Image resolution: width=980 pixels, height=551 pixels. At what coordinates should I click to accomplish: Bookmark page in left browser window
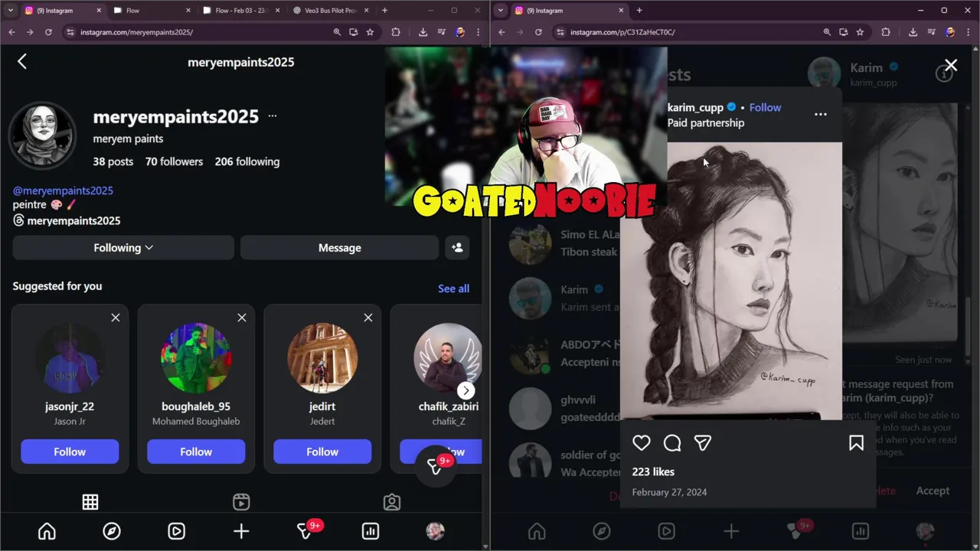[370, 32]
